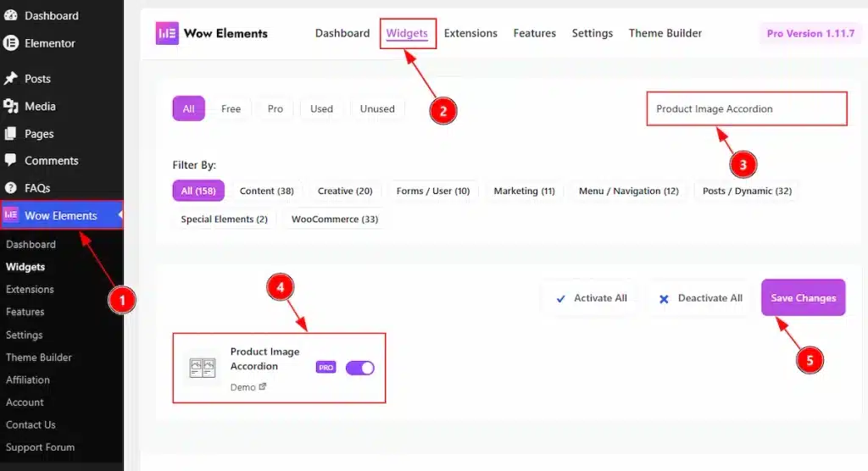Click the Wow Elements sidebar icon
The image size is (868, 471).
pos(11,214)
